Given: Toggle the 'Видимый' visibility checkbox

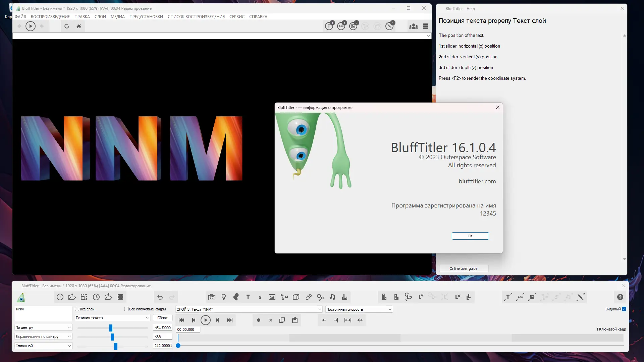Looking at the screenshot, I should click(624, 309).
